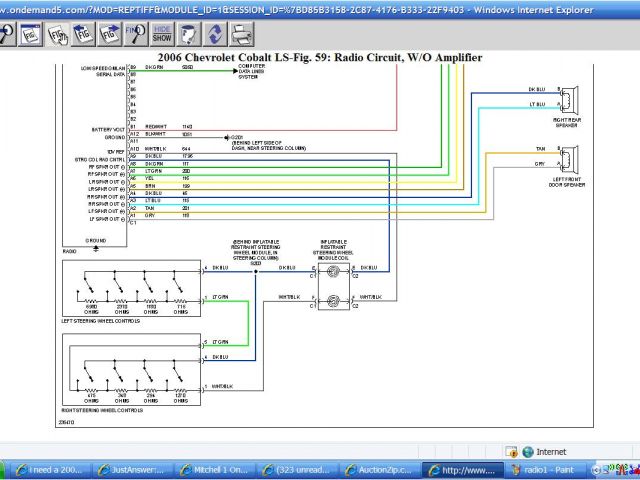Go to next figure with right arrow
640x480 pixels.
pos(109,33)
